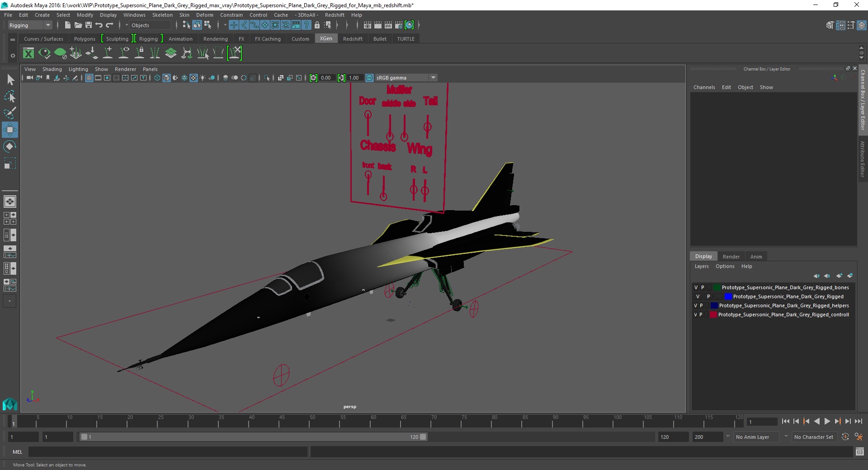The image size is (868, 470).
Task: Click the New Scene icon
Action: [67, 25]
